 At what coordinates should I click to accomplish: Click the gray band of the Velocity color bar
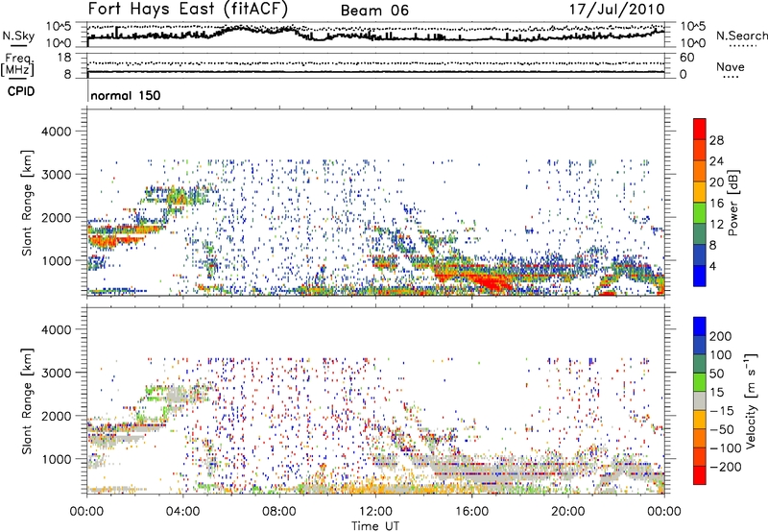[x=700, y=401]
